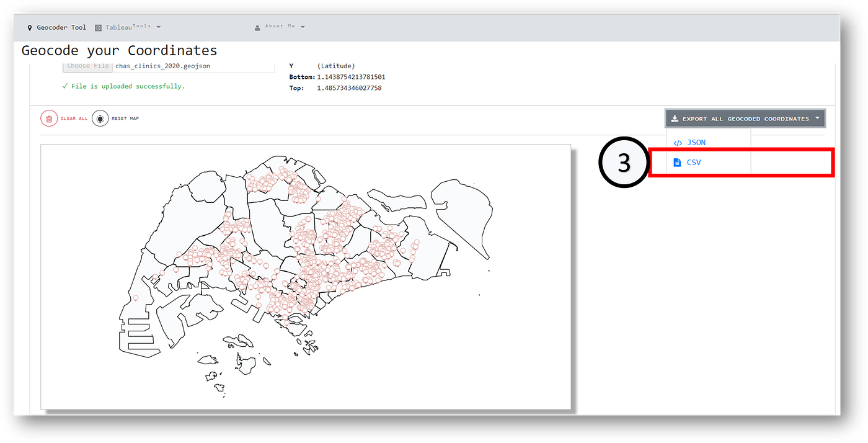Open the About Me dropdown chevron
The width and height of the screenshot is (868, 443).
point(303,26)
